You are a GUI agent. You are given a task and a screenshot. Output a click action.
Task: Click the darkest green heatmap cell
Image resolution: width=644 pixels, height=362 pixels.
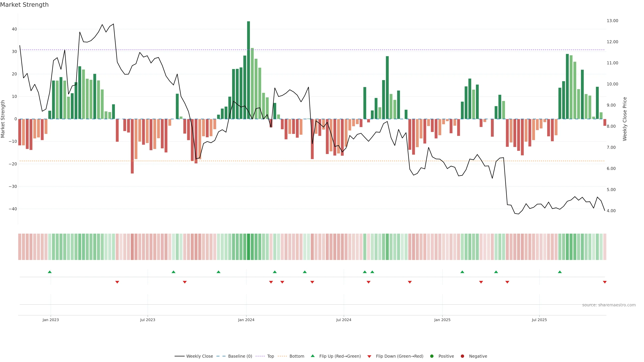point(249,247)
